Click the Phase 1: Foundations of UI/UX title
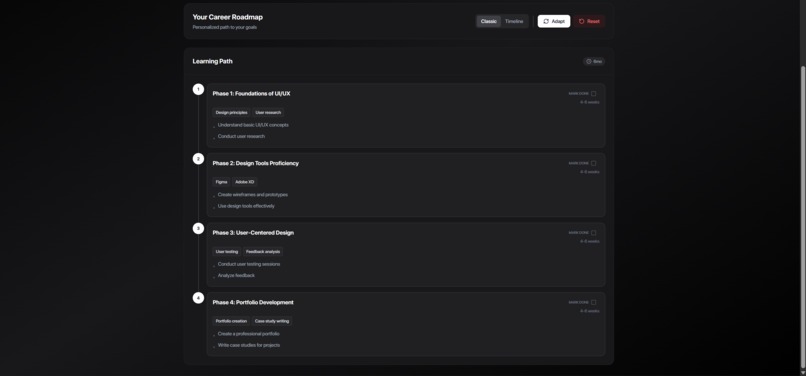The width and height of the screenshot is (806, 376). point(251,94)
